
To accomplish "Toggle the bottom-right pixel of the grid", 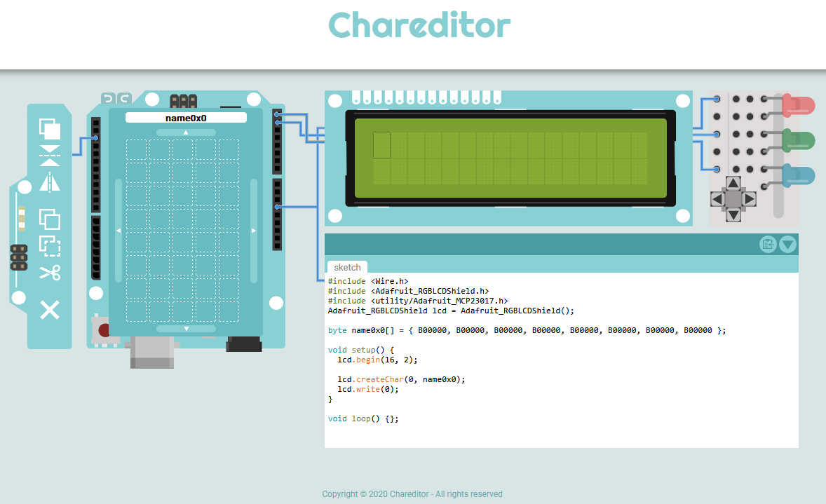I will [229, 311].
